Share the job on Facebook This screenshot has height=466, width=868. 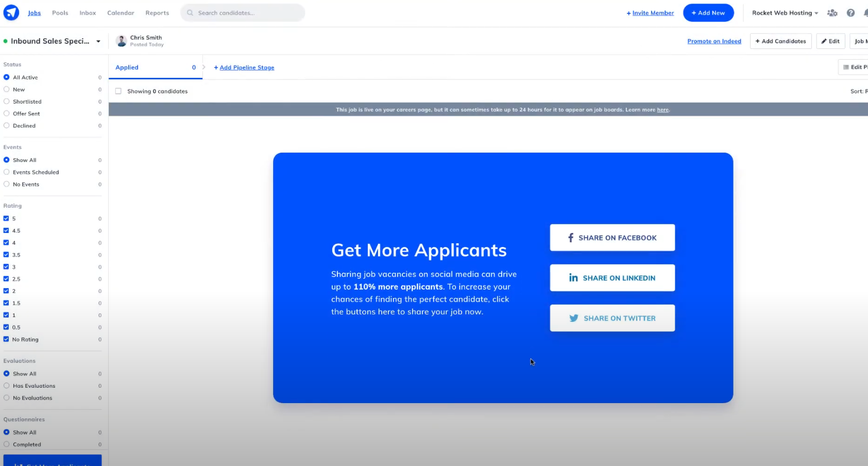pos(612,238)
